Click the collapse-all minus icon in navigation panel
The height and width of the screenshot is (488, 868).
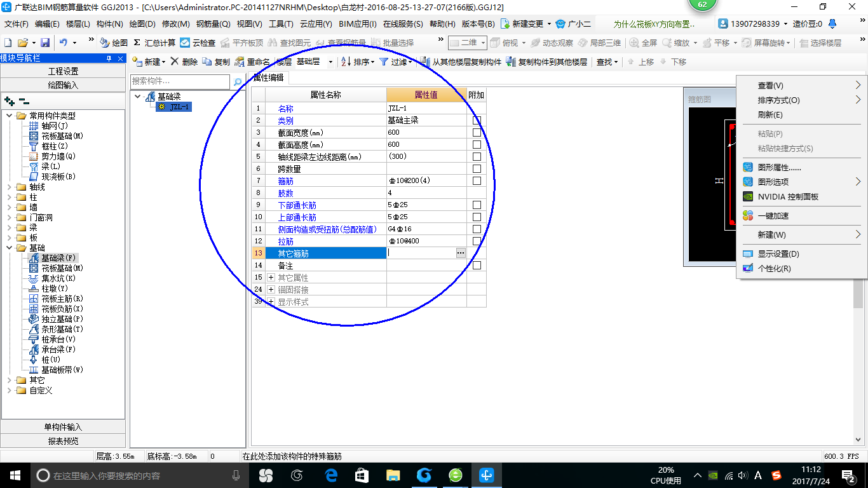click(24, 100)
